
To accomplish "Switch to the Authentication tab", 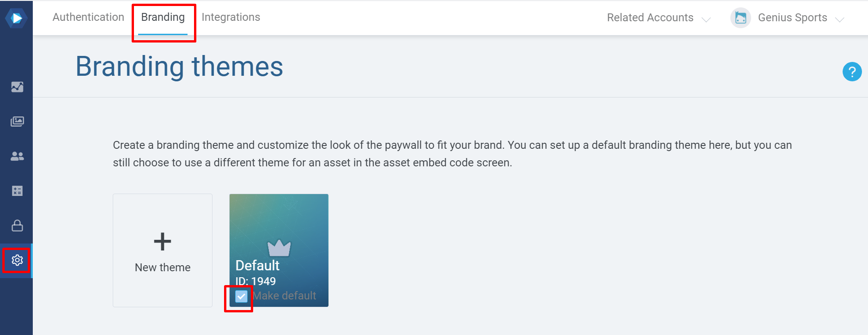I will tap(88, 17).
